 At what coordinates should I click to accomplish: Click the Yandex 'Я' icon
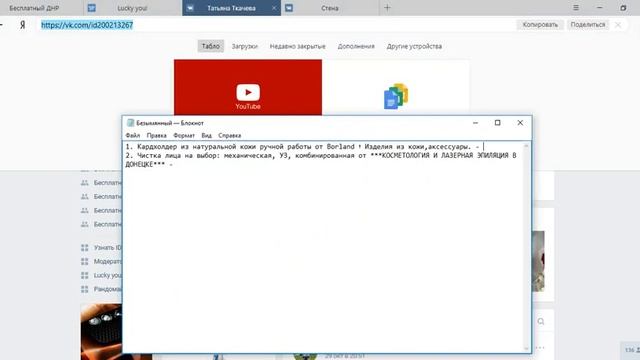pyautogui.click(x=22, y=25)
